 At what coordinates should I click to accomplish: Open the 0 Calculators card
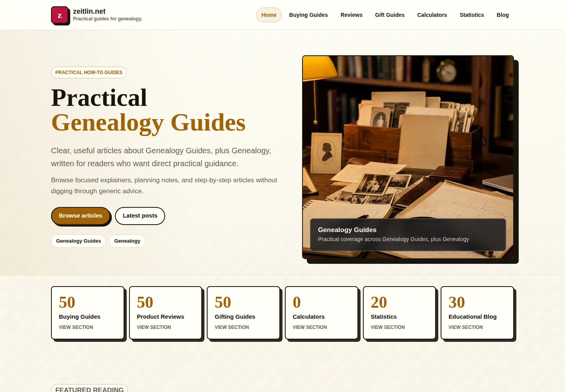click(x=322, y=313)
